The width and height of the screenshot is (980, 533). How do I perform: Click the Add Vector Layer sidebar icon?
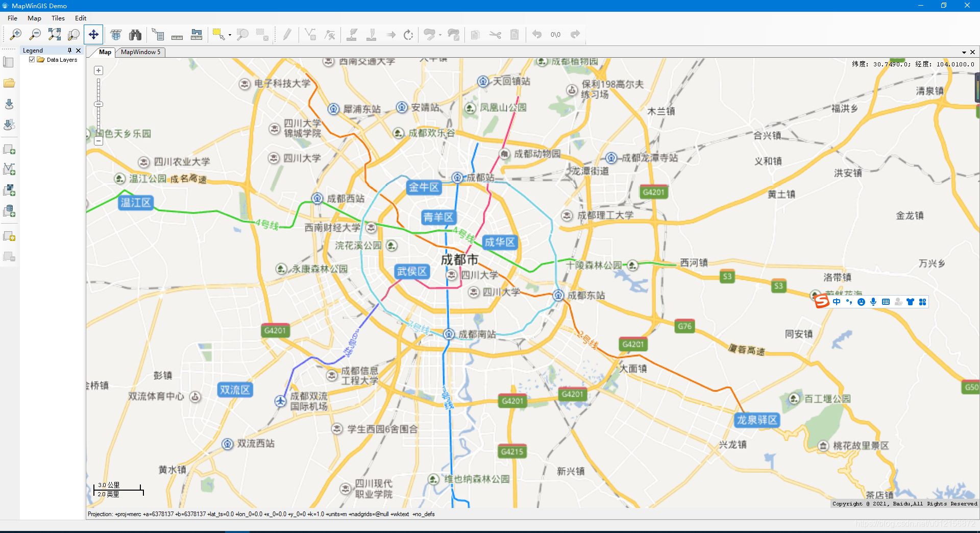pyautogui.click(x=9, y=168)
